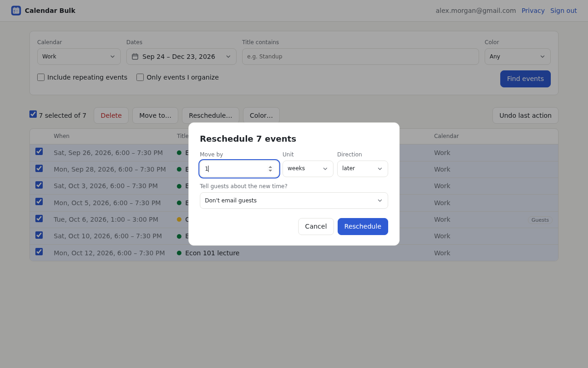This screenshot has height=368, width=588.
Task: Click the When column header
Action: coord(62,136)
